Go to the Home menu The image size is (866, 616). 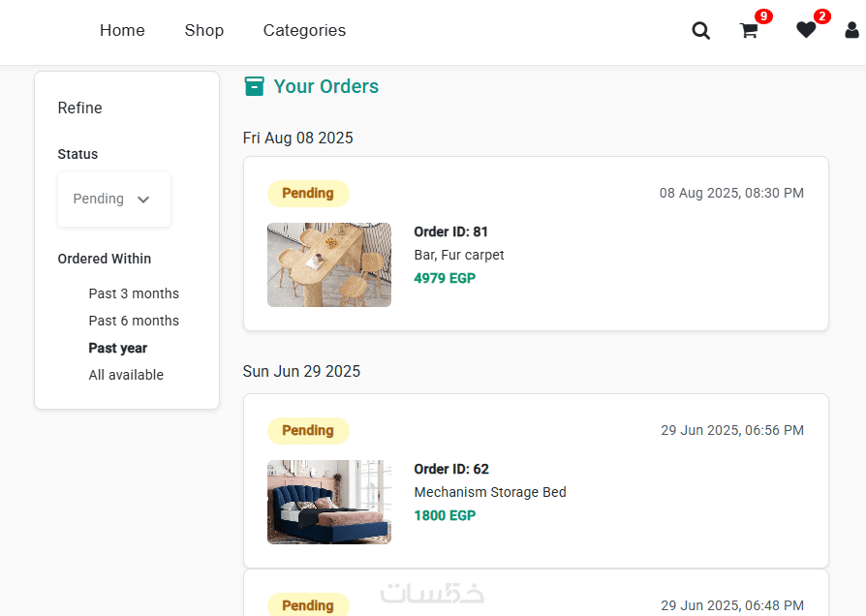tap(122, 31)
